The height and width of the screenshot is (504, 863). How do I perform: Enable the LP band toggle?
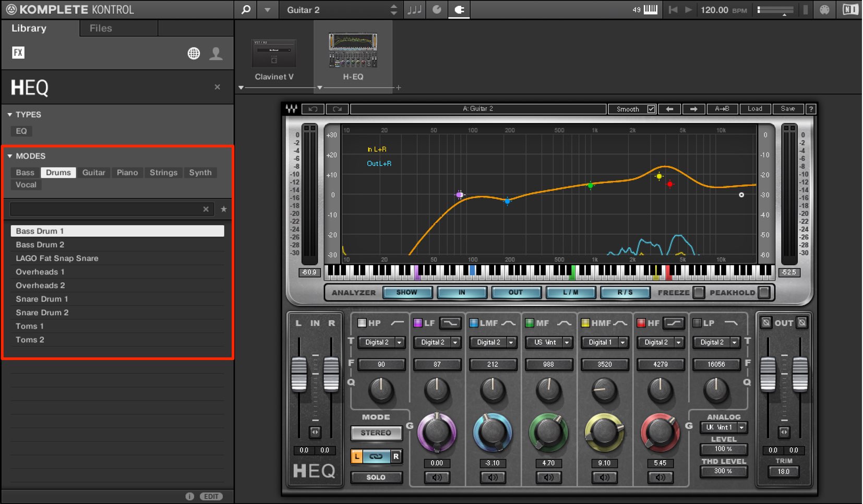click(x=697, y=323)
